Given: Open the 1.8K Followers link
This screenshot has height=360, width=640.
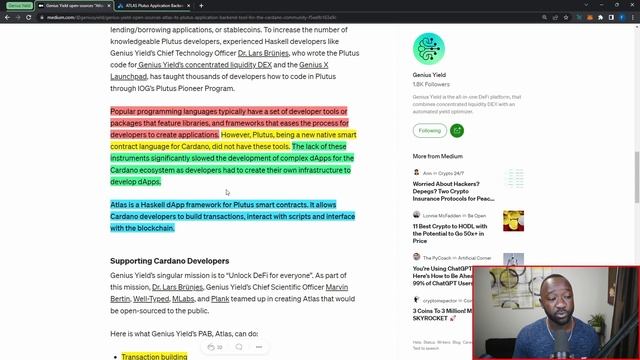Looking at the screenshot, I should 431,84.
